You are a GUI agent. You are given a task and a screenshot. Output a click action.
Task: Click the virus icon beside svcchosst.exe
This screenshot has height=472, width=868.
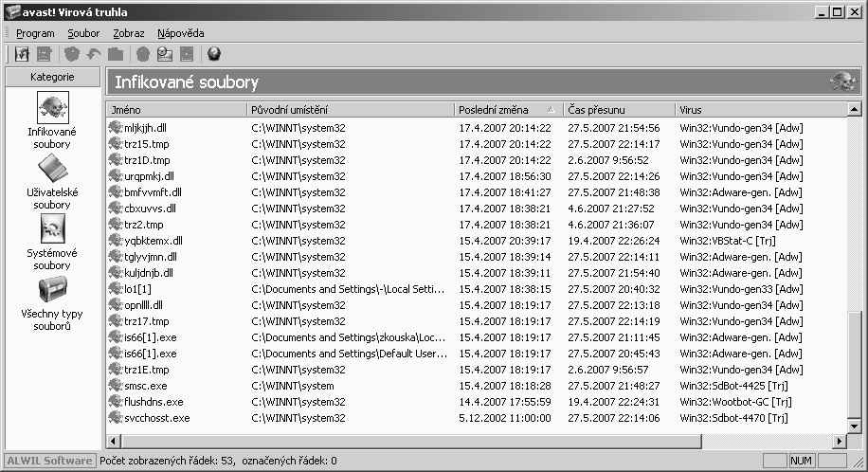(116, 418)
